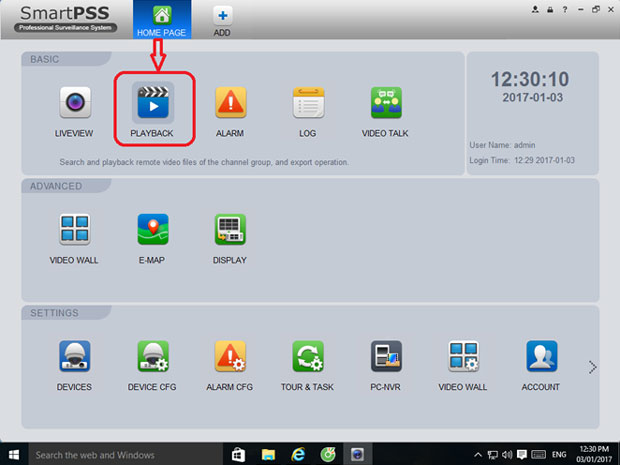
Task: Open PC-NVR settings
Action: pyautogui.click(x=386, y=356)
